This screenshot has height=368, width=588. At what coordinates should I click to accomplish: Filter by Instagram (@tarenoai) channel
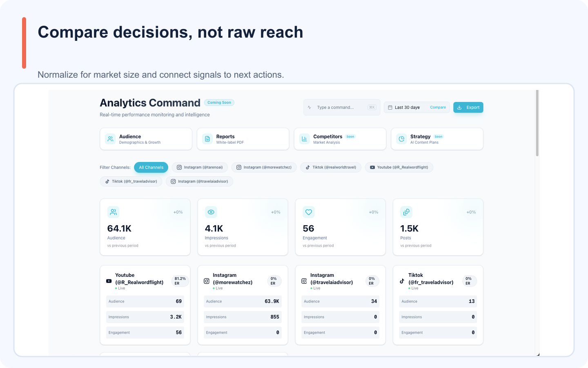point(200,167)
